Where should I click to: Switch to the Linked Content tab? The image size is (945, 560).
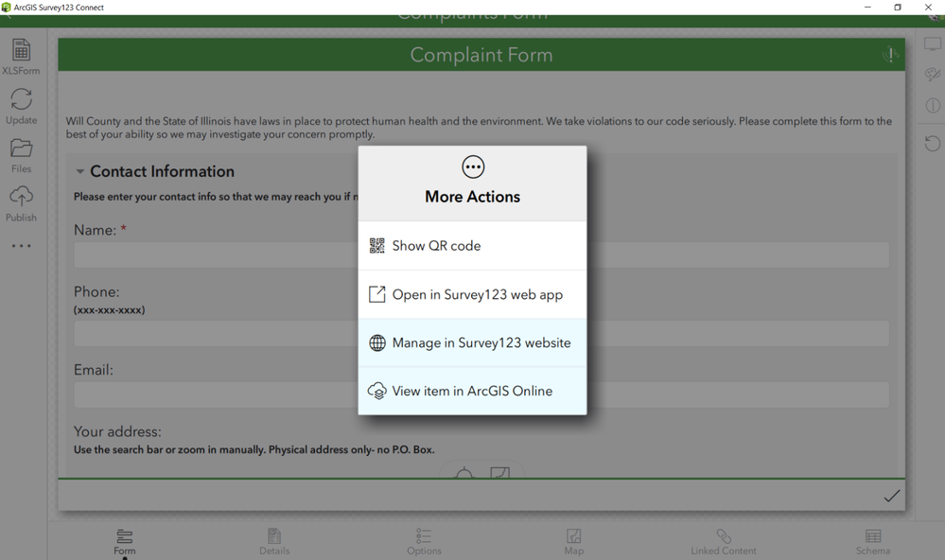pos(724,542)
